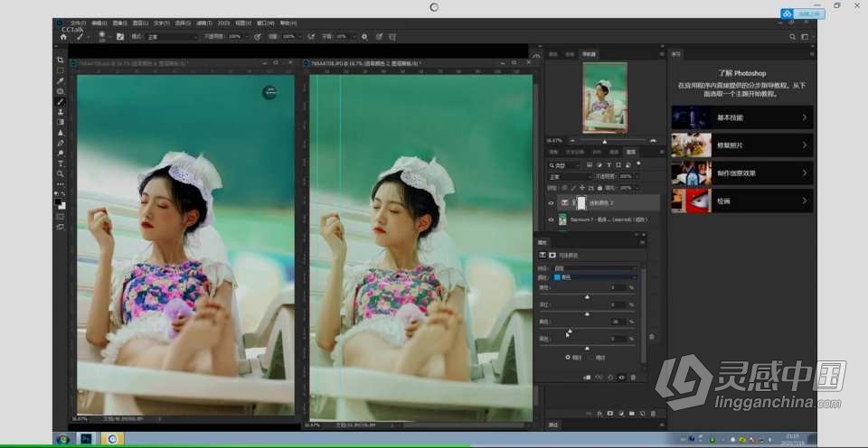Adjust the Yellow slider handle
The height and width of the screenshot is (448, 868).
point(569,331)
